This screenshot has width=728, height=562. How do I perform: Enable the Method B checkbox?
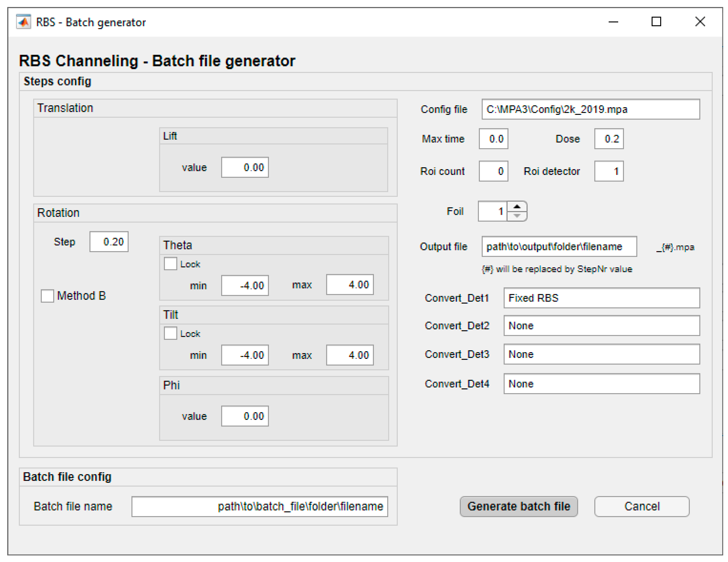(47, 296)
